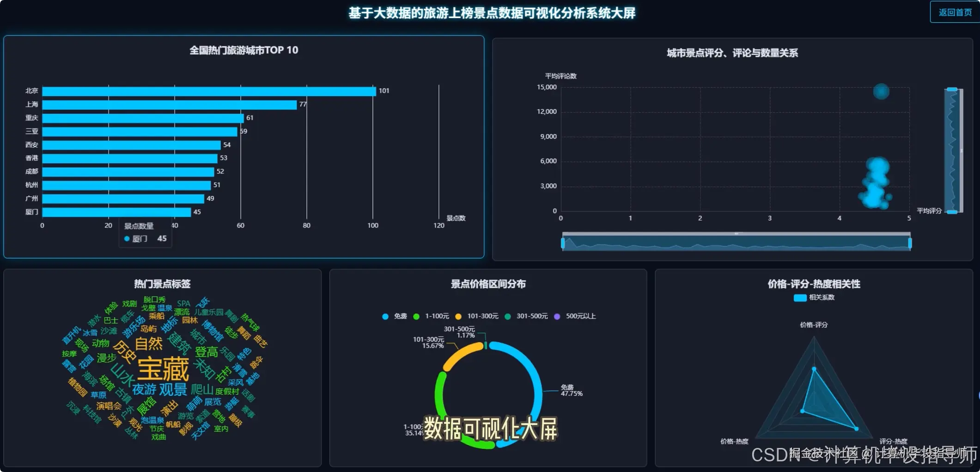Click the 建筑 word in tag cloud
The height and width of the screenshot is (472, 980).
point(179,343)
